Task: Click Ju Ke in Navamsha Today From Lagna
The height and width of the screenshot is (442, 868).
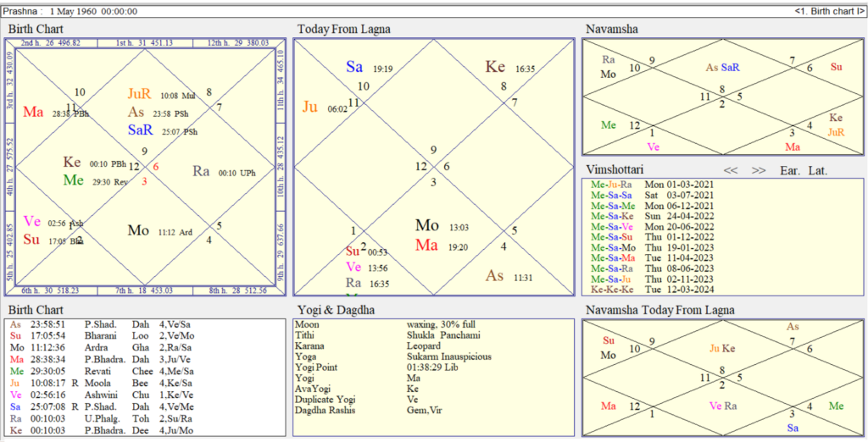Action: pos(722,349)
